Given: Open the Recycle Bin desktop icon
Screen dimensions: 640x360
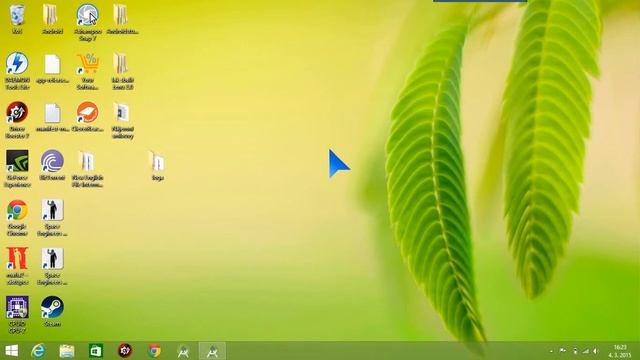Looking at the screenshot, I should tap(17, 16).
